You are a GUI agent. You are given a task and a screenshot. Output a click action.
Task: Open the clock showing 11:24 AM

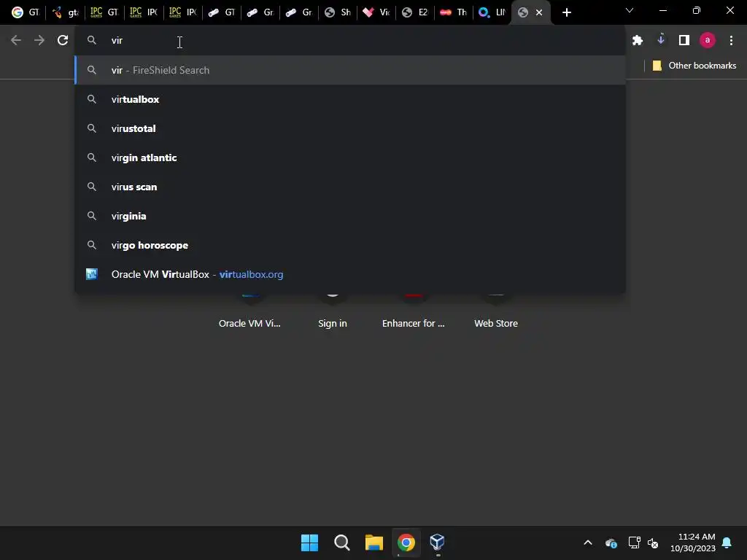[693, 542]
